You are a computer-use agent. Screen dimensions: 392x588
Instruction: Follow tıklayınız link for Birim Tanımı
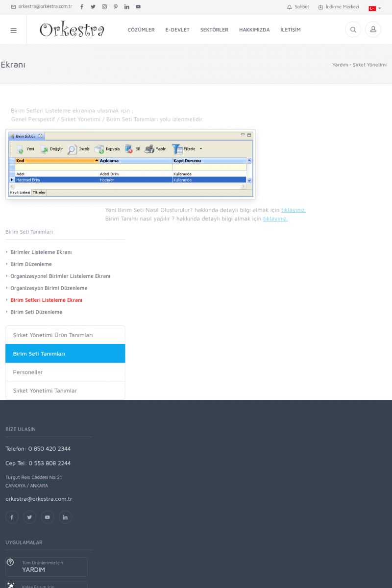(x=275, y=219)
